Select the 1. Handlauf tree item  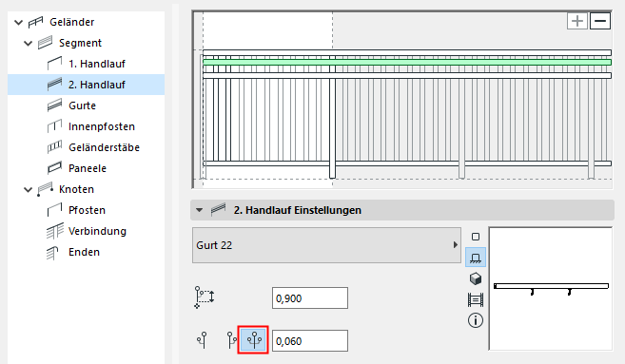point(97,64)
